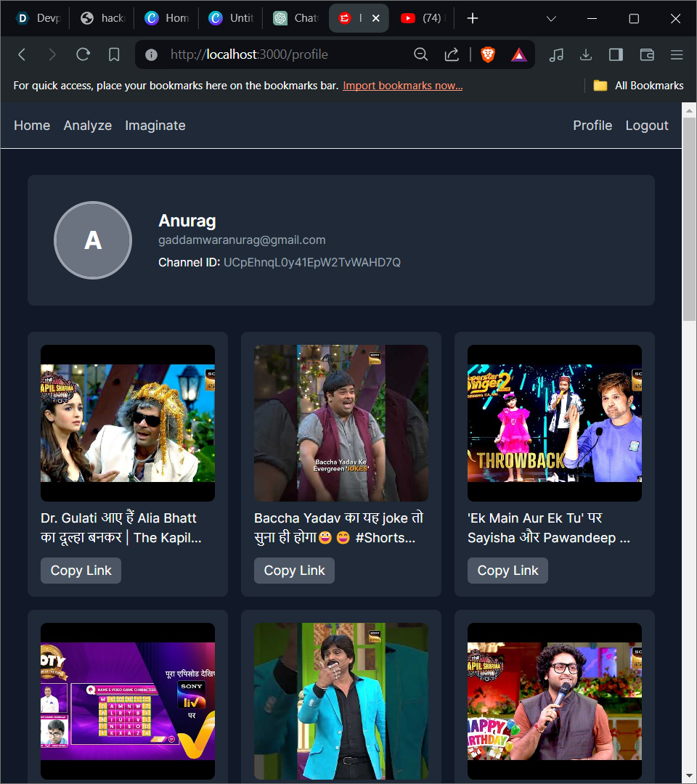Image resolution: width=697 pixels, height=784 pixels.
Task: Bookmark this page using the bookmark icon
Action: [114, 54]
